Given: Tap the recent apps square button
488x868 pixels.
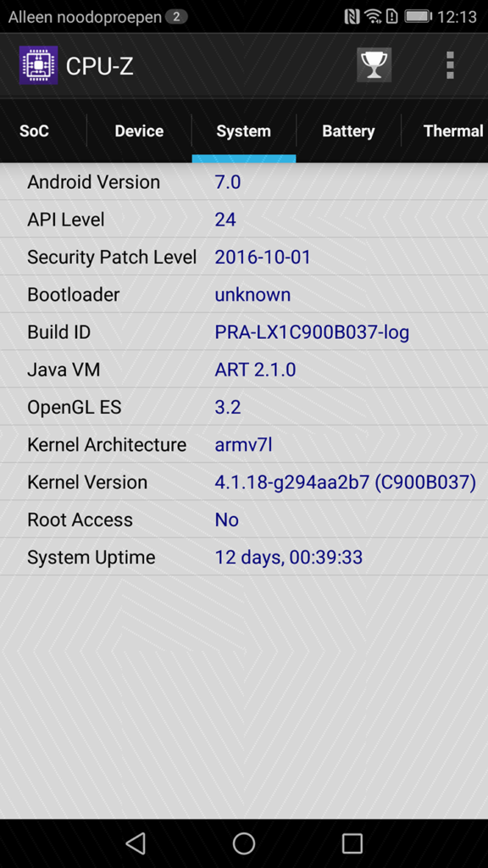Looking at the screenshot, I should tap(352, 843).
